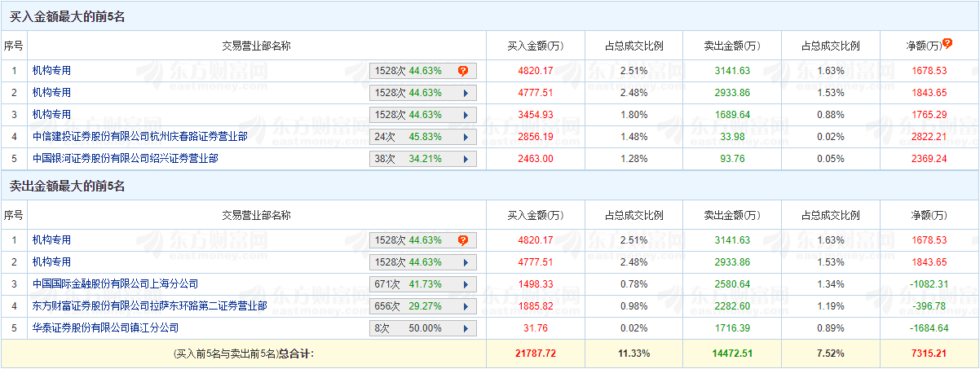This screenshot has width=980, height=369.
Task: Click the arrow in the 671次 41.73% box
Action: point(466,284)
